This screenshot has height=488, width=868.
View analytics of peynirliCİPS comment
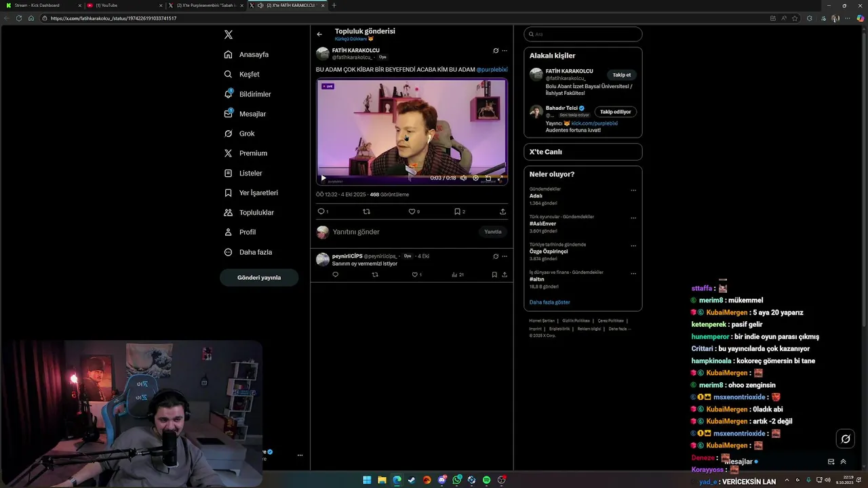click(x=458, y=274)
